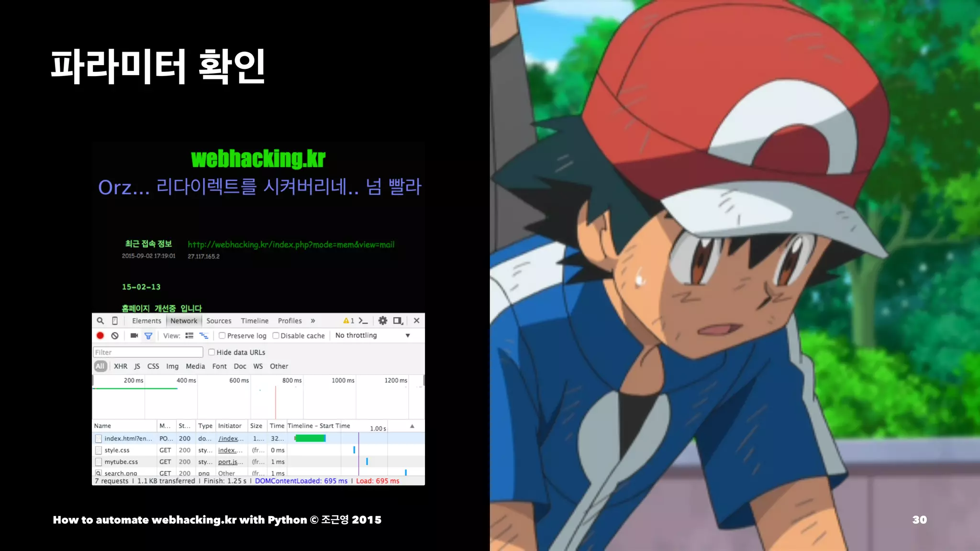Filter requests by Img
Image resolution: width=980 pixels, height=551 pixels.
pos(172,366)
